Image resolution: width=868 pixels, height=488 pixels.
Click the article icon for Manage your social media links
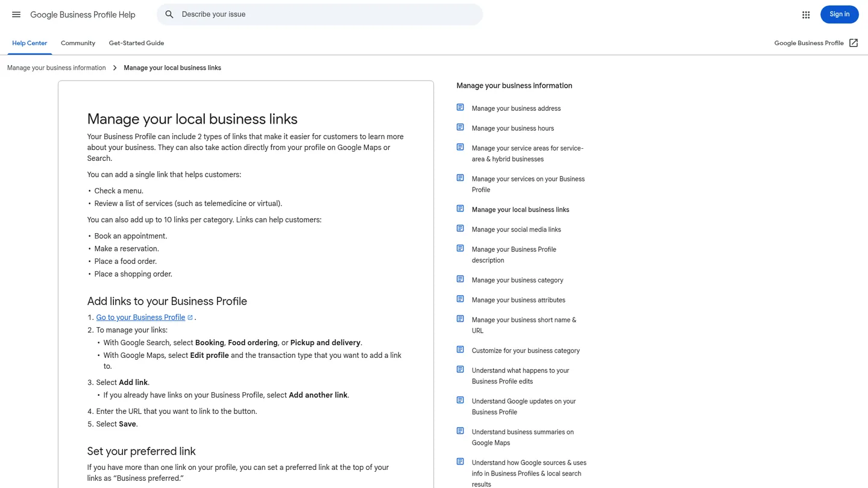coord(460,228)
